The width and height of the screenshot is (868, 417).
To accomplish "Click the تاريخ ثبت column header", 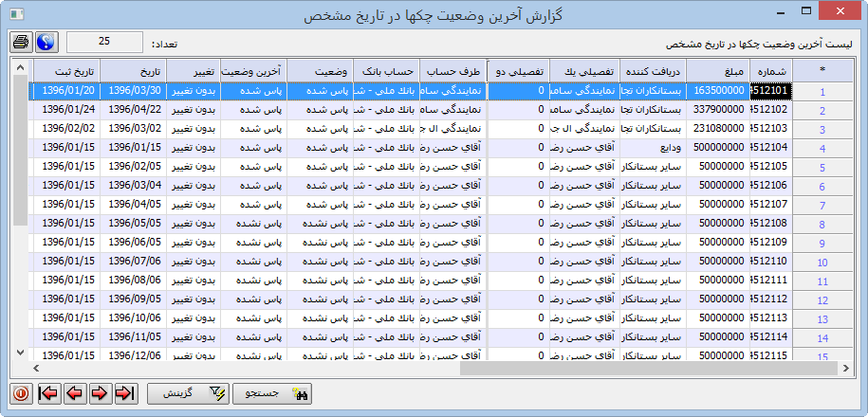I will click(67, 71).
